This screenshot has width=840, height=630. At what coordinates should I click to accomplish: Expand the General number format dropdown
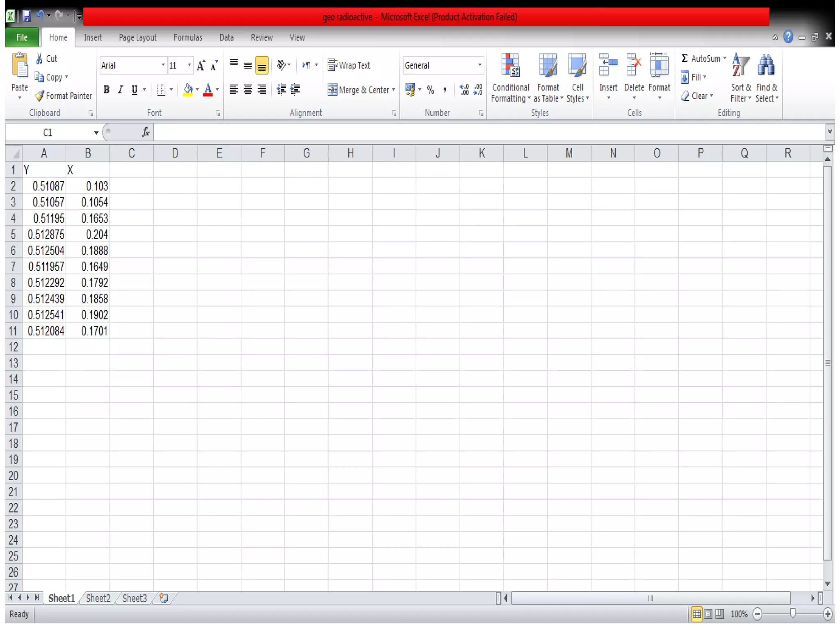point(479,65)
